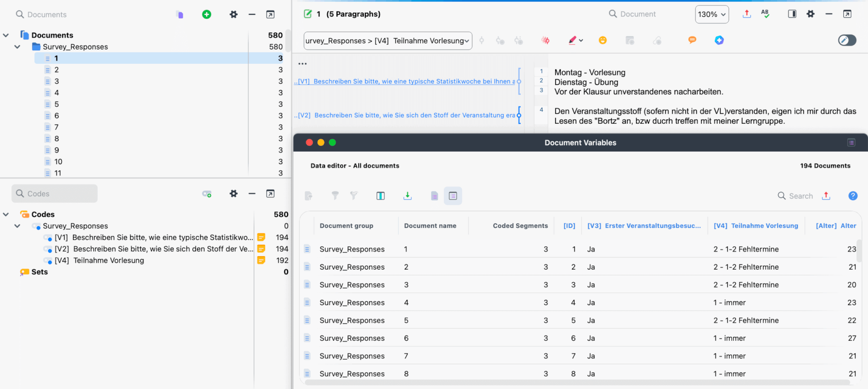The image size is (868, 389).
Task: Toggle the sidebar layout icon in Document Browser
Action: (792, 14)
